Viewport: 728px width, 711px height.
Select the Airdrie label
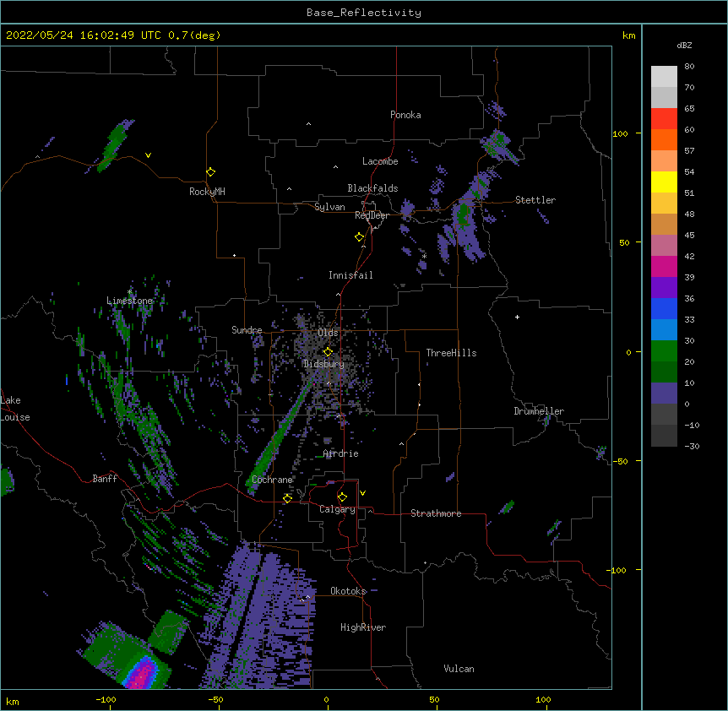(340, 453)
